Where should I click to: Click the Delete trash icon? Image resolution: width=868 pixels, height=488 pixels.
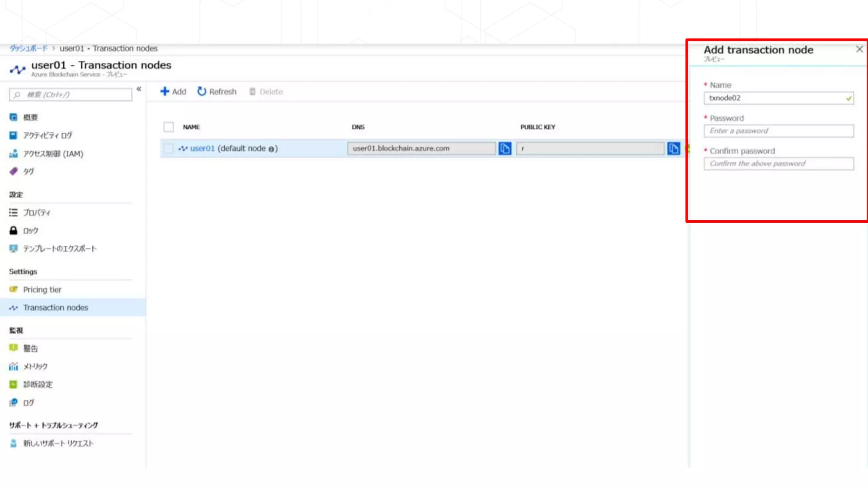tap(252, 91)
